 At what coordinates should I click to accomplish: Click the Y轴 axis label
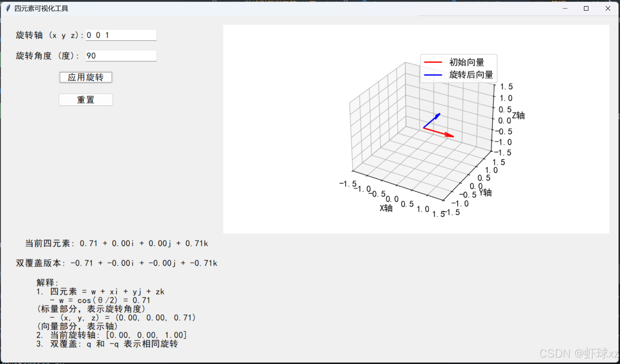pyautogui.click(x=485, y=193)
